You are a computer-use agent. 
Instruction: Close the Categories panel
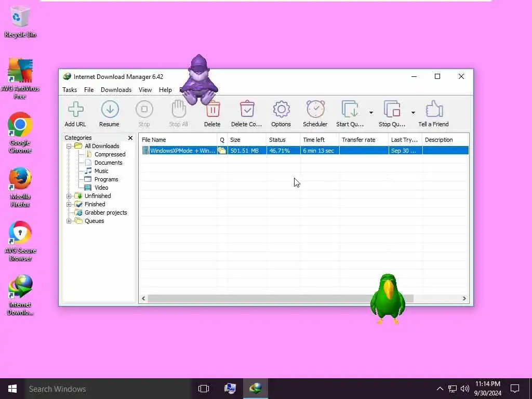(x=130, y=138)
